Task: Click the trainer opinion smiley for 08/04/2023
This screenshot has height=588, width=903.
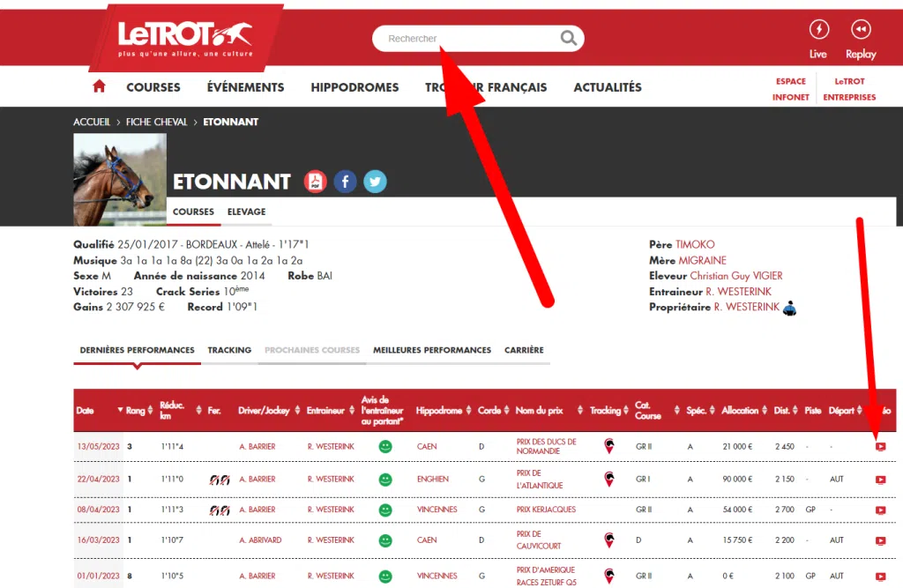Action: [x=385, y=510]
